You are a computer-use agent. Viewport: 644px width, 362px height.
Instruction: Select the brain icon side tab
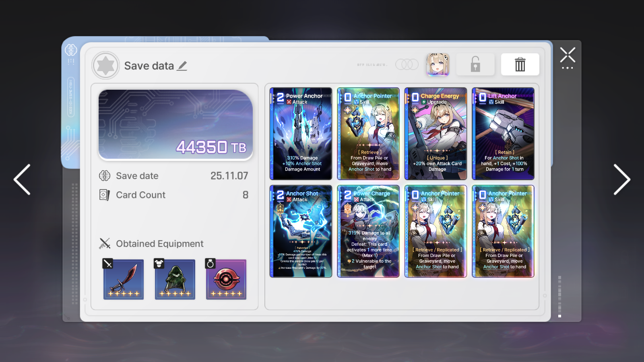tap(71, 50)
